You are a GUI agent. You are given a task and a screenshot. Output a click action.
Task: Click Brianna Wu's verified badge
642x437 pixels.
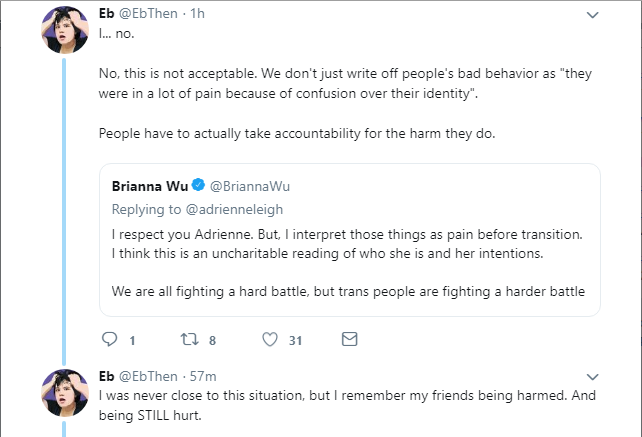pos(199,185)
